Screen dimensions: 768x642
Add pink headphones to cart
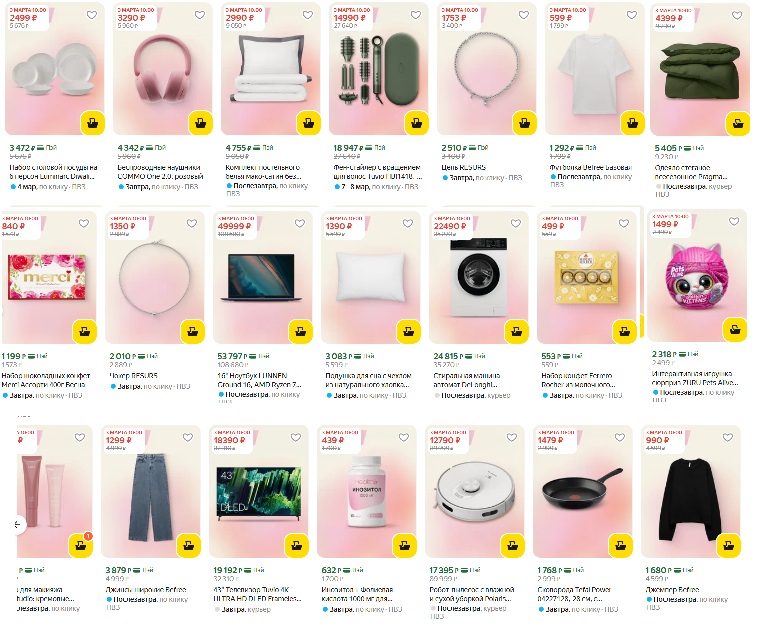point(200,123)
